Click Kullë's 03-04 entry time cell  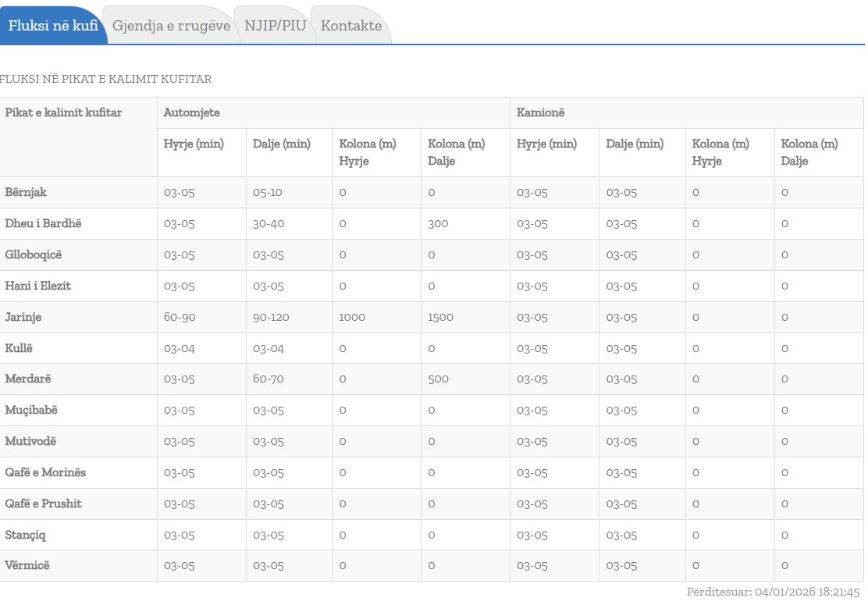179,348
